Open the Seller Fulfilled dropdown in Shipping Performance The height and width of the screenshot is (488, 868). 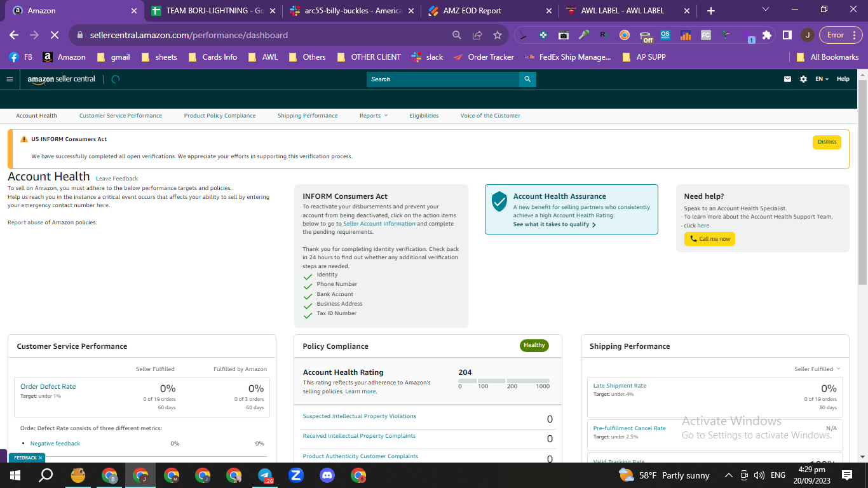click(817, 369)
